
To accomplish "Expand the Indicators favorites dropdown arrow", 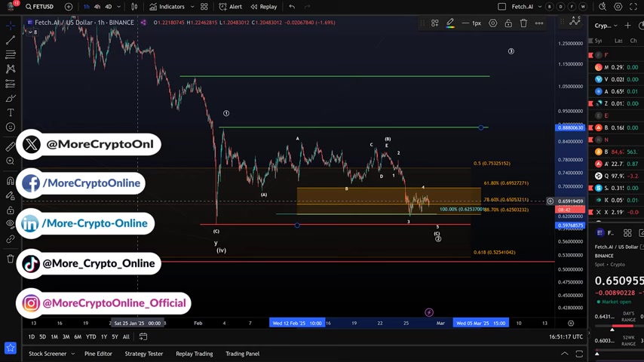I will coord(192,7).
